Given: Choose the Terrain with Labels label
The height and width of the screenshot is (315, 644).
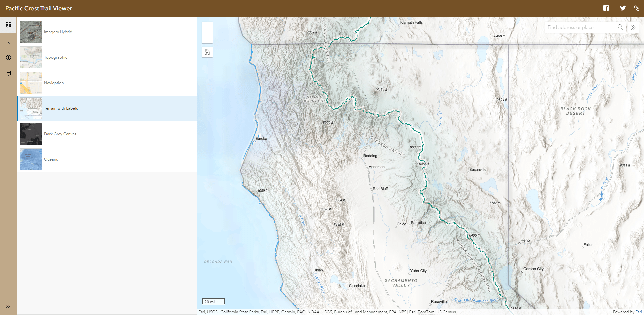Looking at the screenshot, I should point(61,108).
